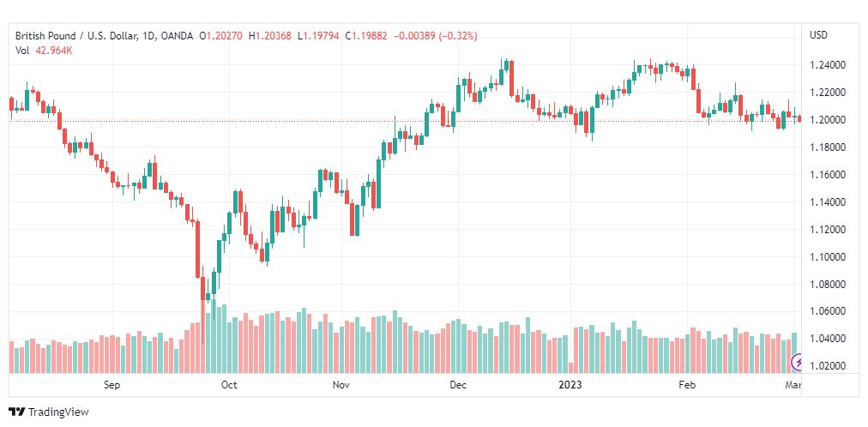Screen dimensions: 868x427
Task: Click the 1D interval in chart legend
Action: [146, 36]
